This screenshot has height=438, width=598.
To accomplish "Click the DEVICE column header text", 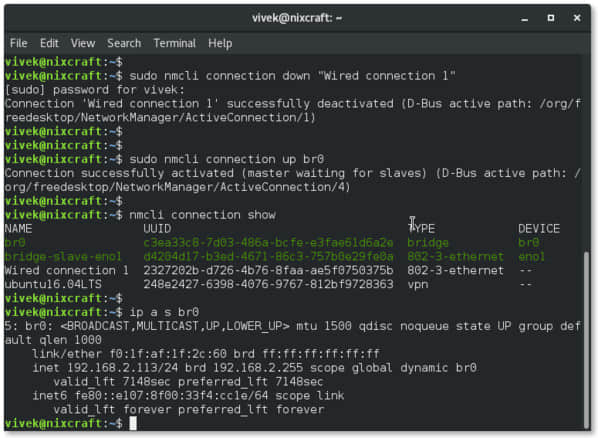I will coord(539,229).
